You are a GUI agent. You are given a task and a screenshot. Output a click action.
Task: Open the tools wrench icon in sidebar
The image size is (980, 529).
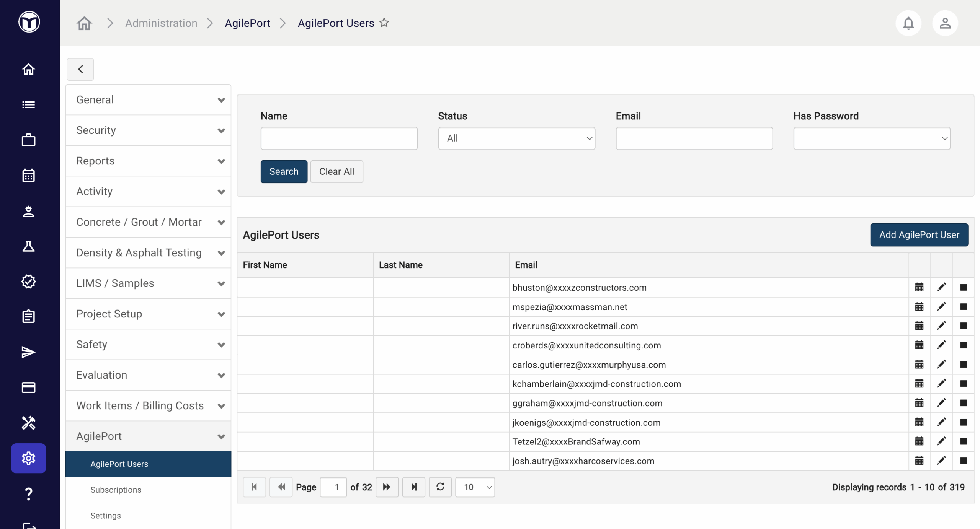(28, 423)
